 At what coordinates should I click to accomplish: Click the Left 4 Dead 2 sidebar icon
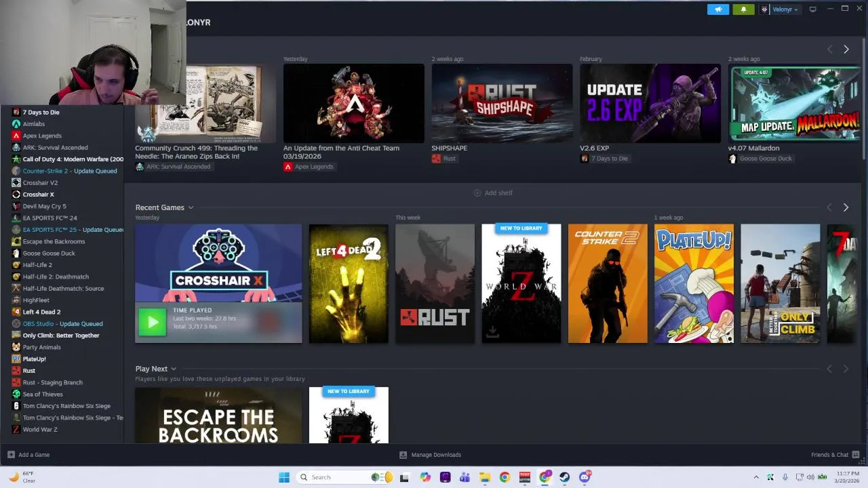tap(16, 312)
